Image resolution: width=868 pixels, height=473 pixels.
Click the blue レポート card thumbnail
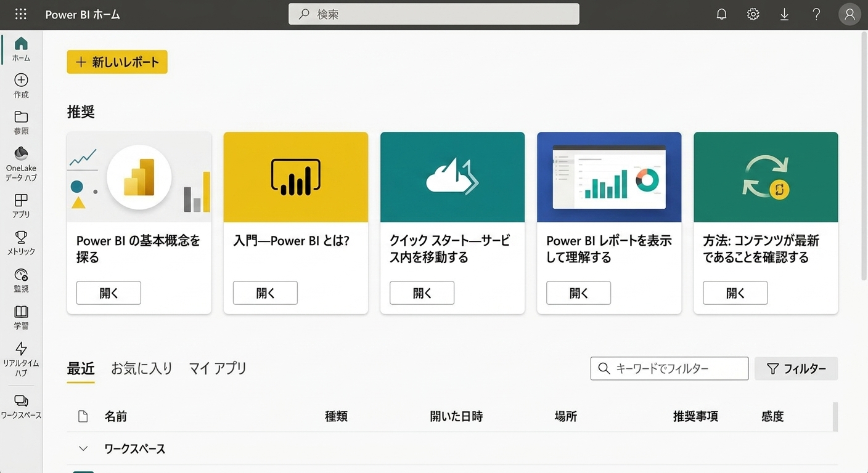[609, 177]
